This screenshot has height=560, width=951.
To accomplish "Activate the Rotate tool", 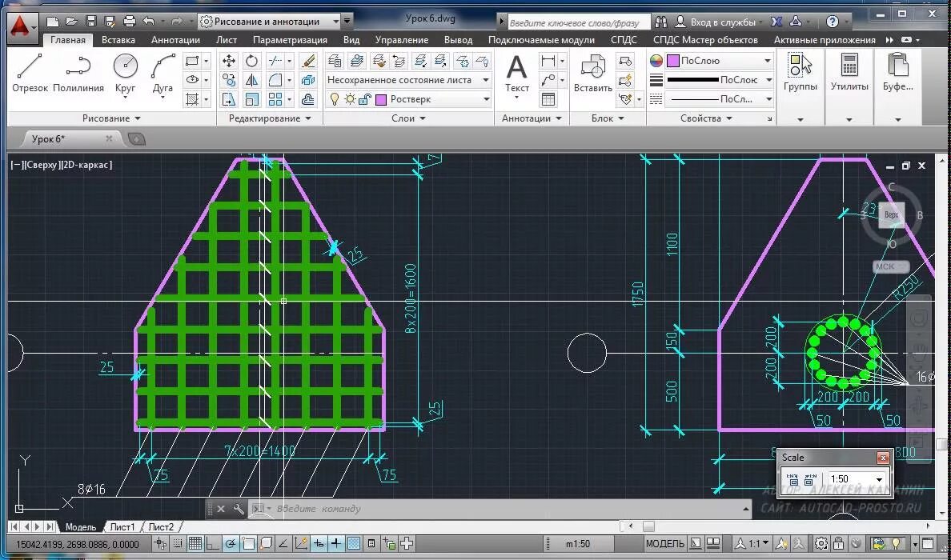I will pos(251,61).
